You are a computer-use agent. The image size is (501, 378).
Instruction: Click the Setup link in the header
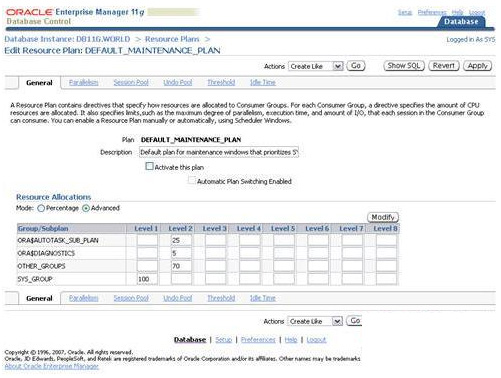coord(405,12)
